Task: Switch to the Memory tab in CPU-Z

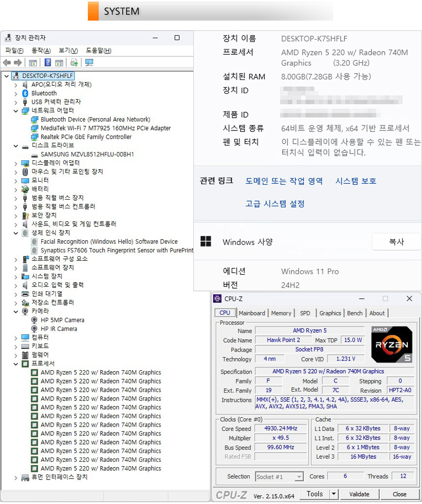Action: point(281,313)
